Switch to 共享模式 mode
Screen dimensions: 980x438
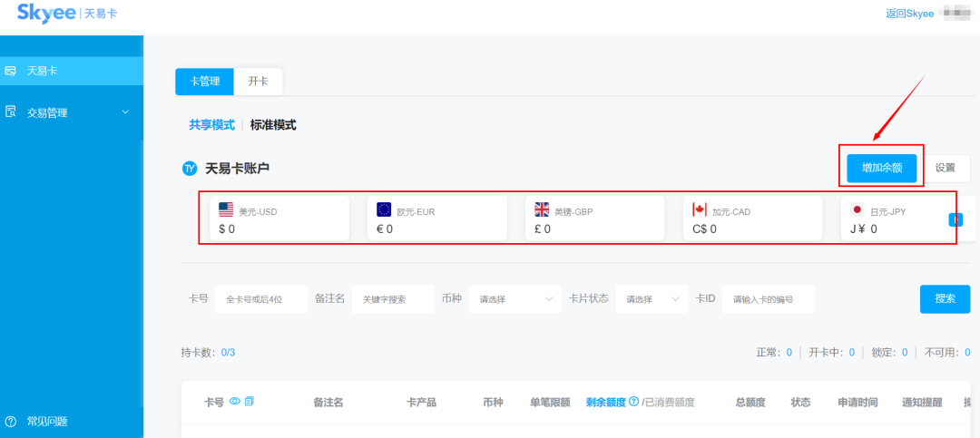click(211, 125)
